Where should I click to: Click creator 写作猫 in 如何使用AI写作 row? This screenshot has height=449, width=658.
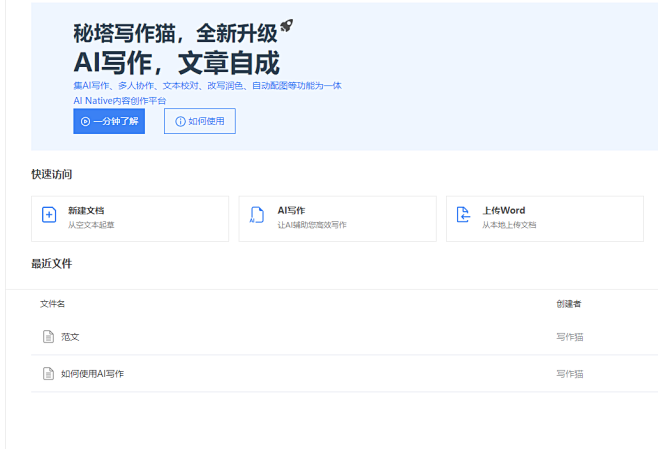(569, 373)
